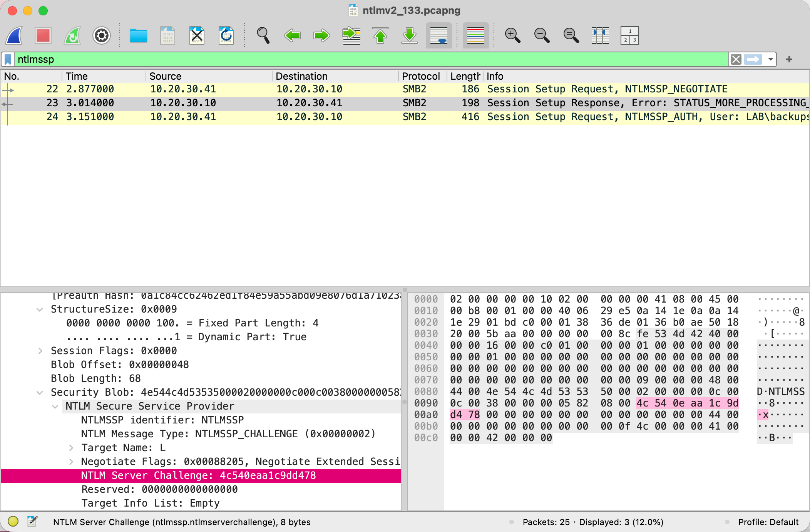Restart current capture green fin icon
The image size is (810, 532).
[72, 35]
